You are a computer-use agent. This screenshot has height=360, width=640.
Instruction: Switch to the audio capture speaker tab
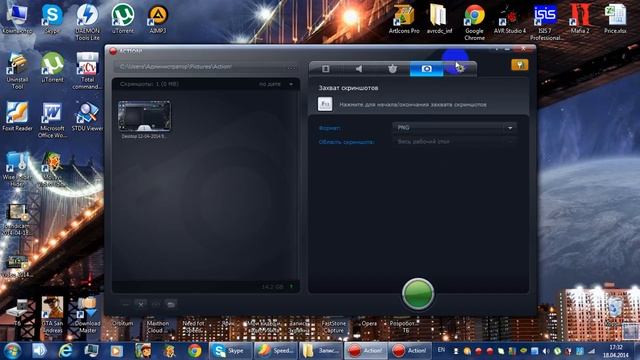(x=359, y=69)
